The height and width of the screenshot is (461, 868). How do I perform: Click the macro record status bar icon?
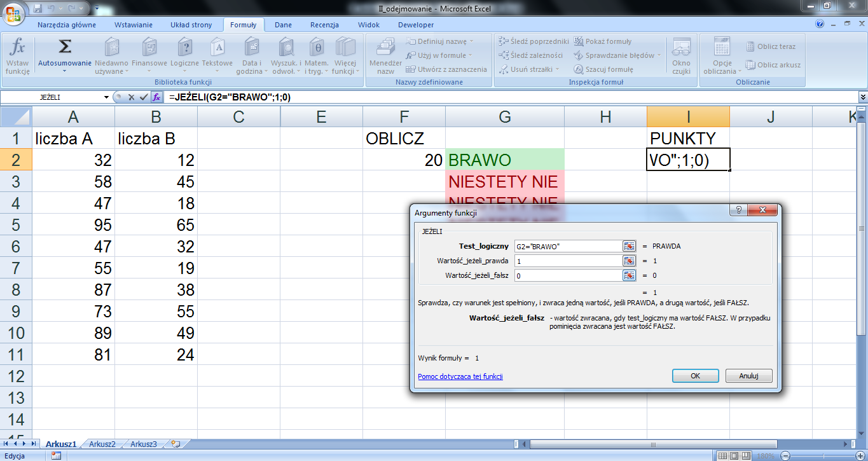tap(56, 456)
